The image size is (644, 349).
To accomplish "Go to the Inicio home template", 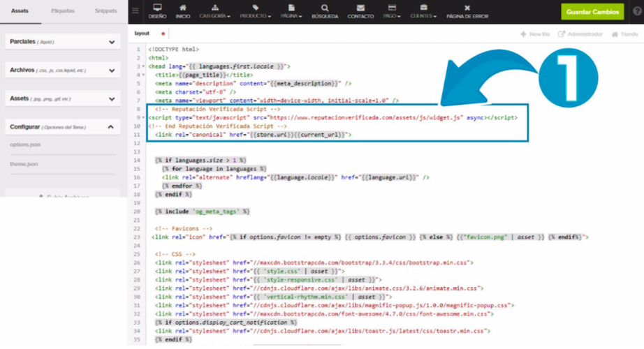I will pyautogui.click(x=183, y=11).
